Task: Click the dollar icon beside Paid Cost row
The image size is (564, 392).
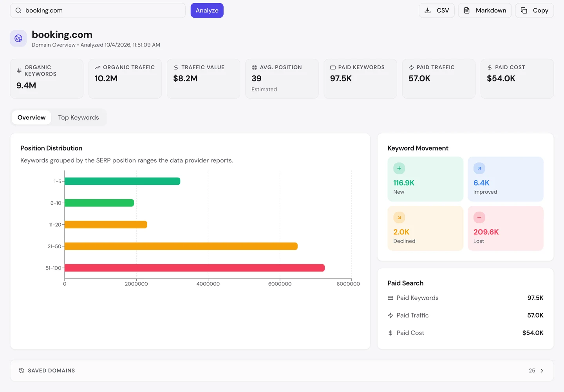Action: click(x=390, y=333)
